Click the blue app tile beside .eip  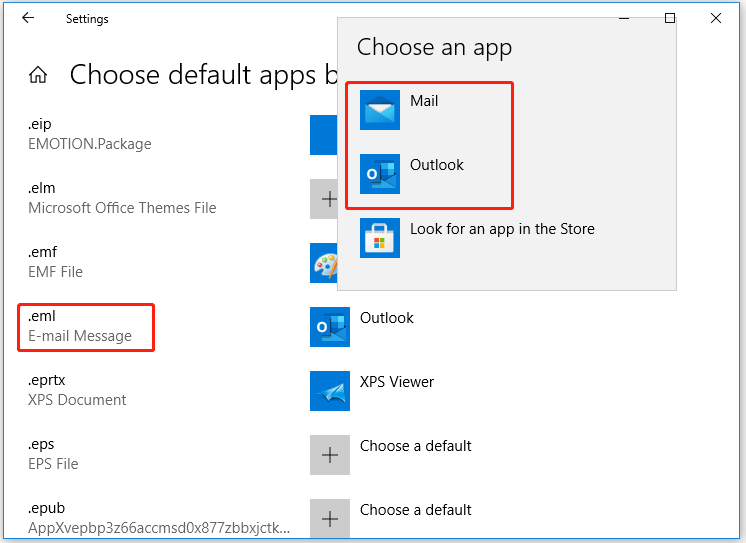[324, 135]
